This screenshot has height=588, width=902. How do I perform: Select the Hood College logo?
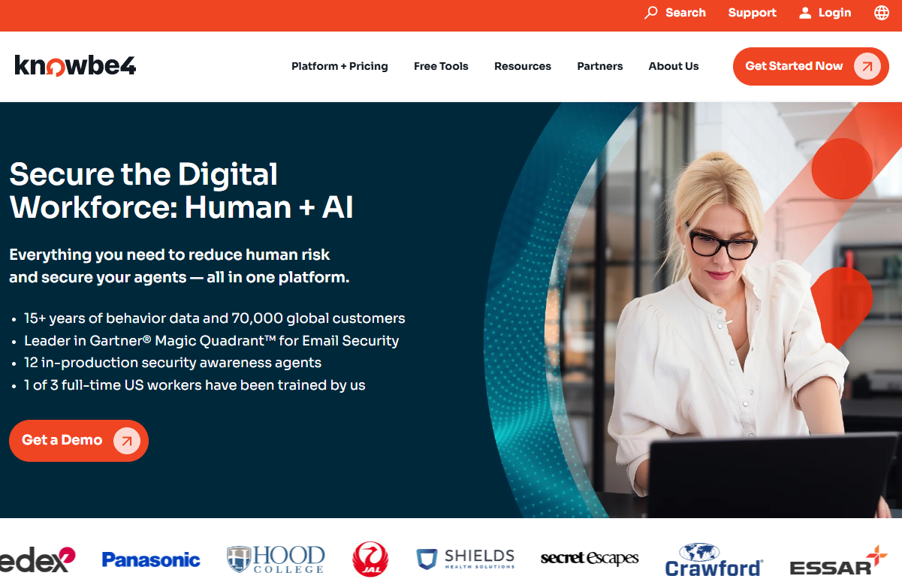276,559
